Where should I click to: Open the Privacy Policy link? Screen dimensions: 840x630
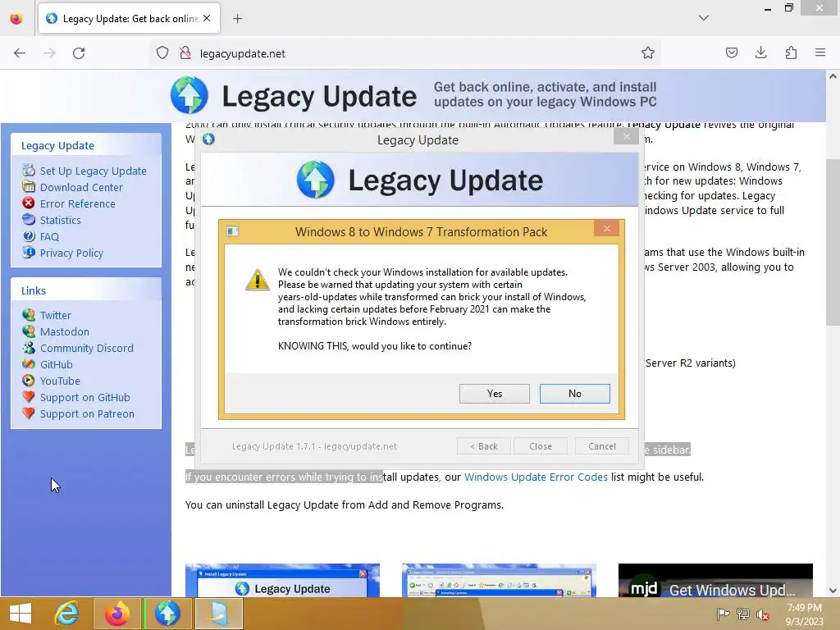pos(72,253)
